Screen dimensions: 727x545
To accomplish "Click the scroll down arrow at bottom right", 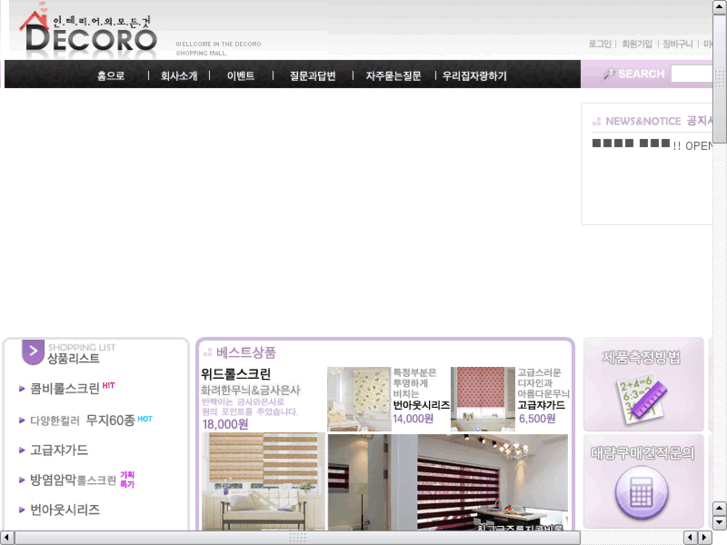I will click(x=719, y=522).
